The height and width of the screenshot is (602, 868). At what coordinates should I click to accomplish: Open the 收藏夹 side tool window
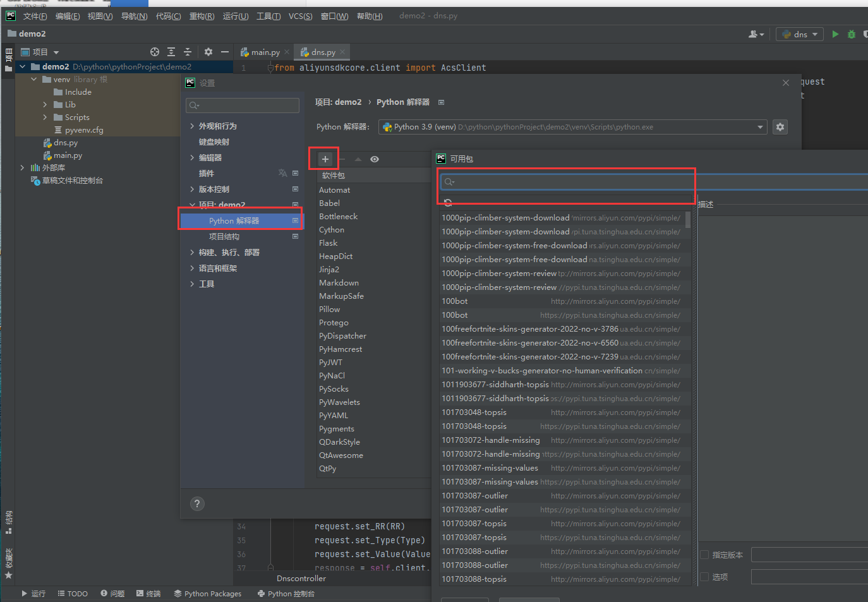click(x=8, y=563)
